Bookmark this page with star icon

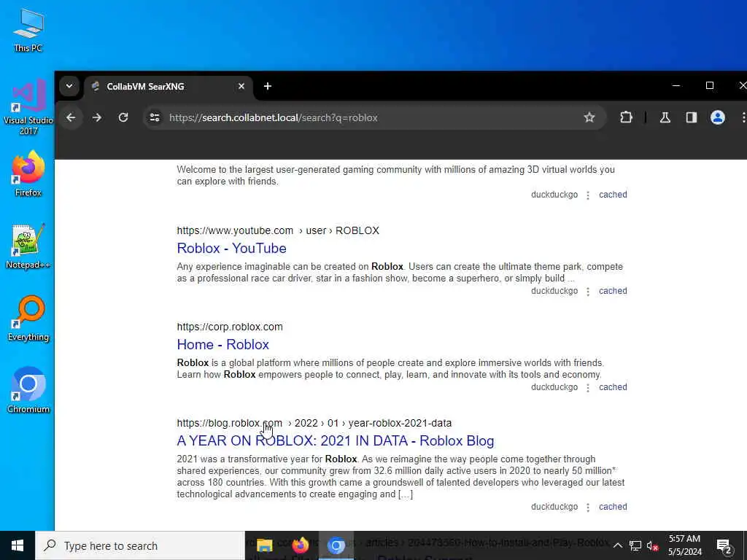(589, 117)
